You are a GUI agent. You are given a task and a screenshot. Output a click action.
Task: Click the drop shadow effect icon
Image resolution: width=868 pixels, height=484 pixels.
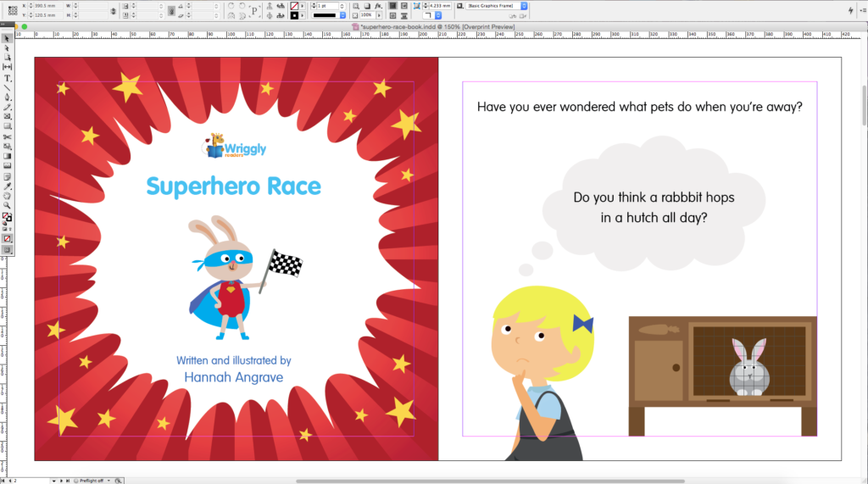[x=367, y=6]
